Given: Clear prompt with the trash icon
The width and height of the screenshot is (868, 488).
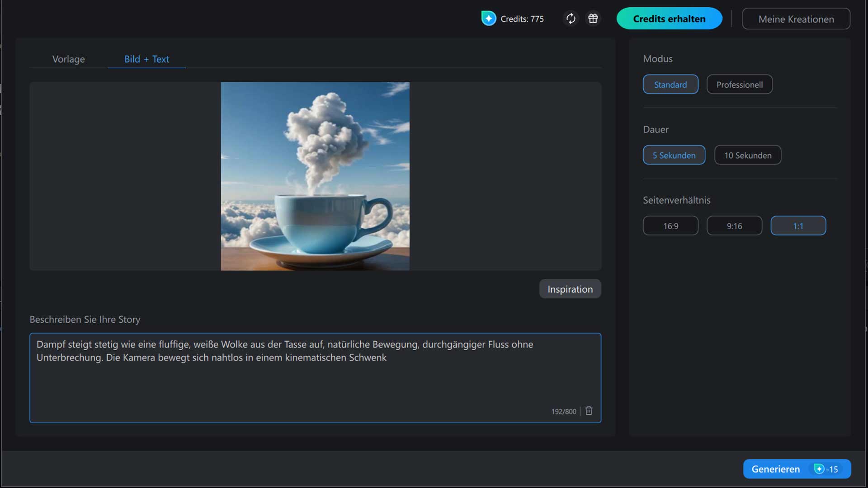Looking at the screenshot, I should [589, 411].
